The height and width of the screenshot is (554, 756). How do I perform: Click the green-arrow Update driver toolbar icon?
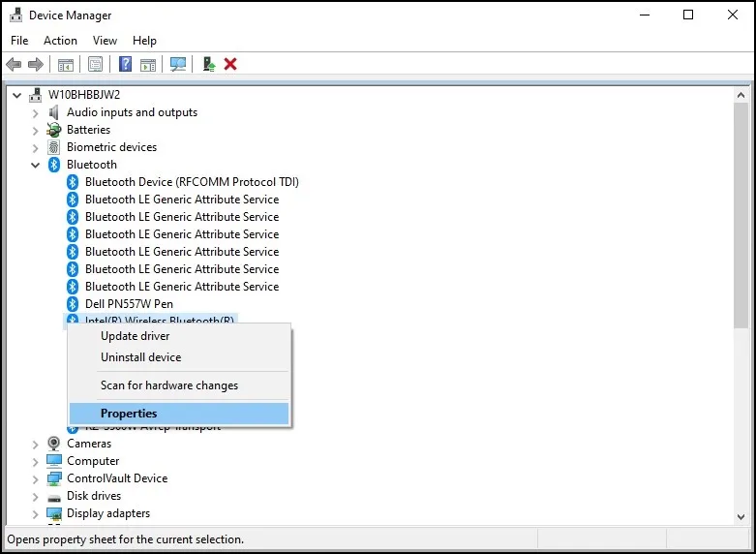[x=208, y=65]
